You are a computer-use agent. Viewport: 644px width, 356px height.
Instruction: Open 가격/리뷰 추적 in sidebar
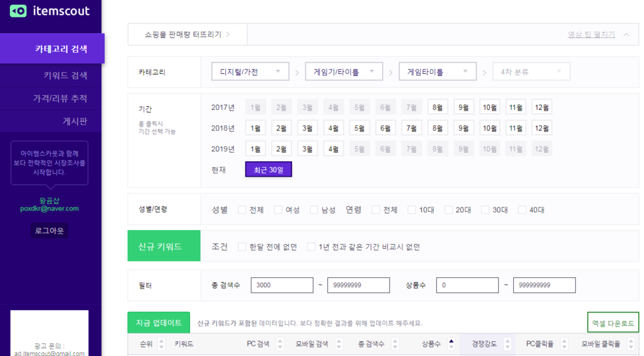(51, 99)
